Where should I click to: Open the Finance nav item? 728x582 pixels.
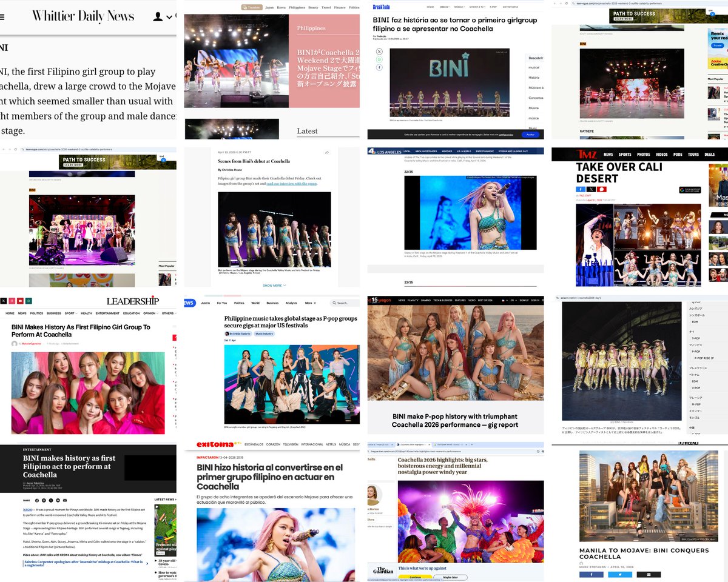tap(340, 7)
